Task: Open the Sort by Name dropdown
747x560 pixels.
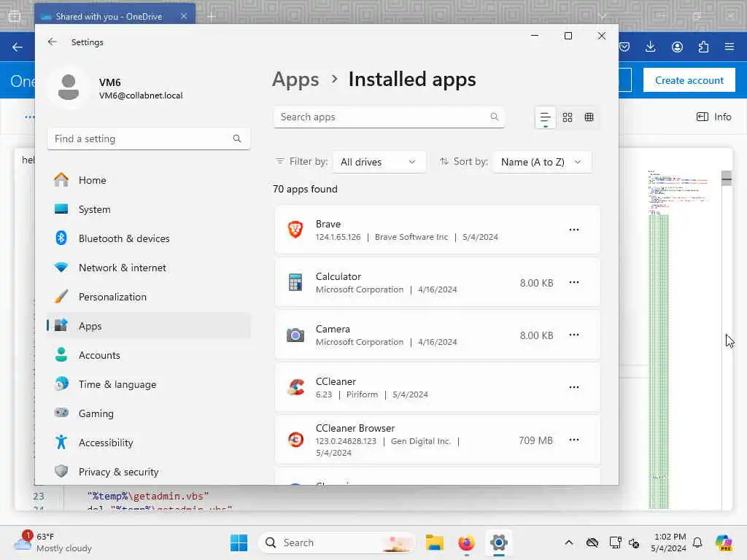Action: (542, 162)
